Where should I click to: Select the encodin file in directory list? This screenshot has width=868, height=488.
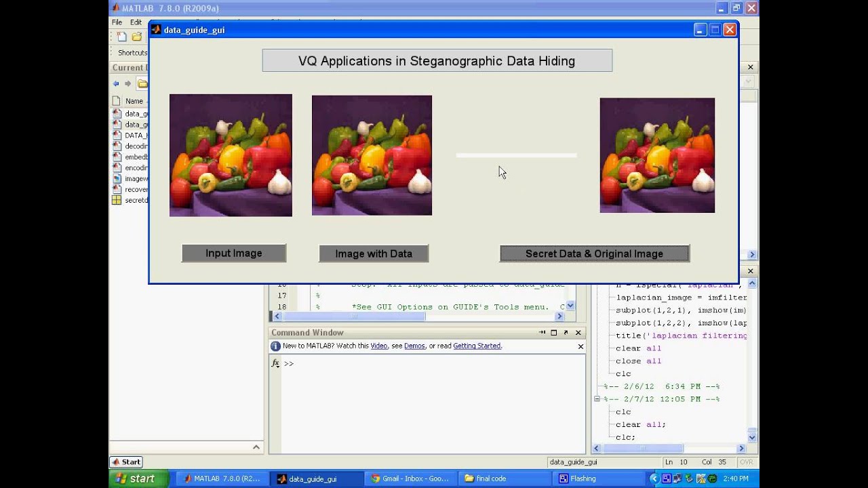(130, 167)
